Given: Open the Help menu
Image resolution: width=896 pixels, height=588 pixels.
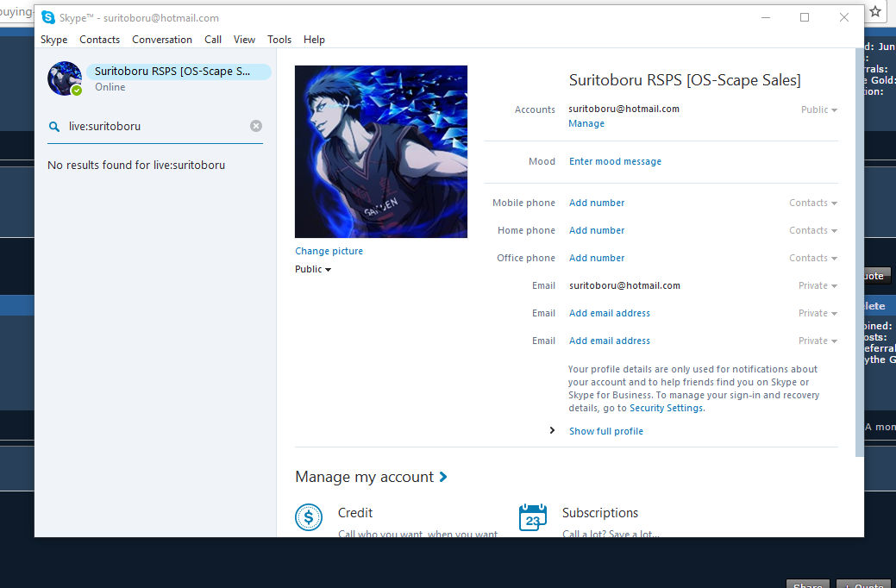Looking at the screenshot, I should (314, 40).
